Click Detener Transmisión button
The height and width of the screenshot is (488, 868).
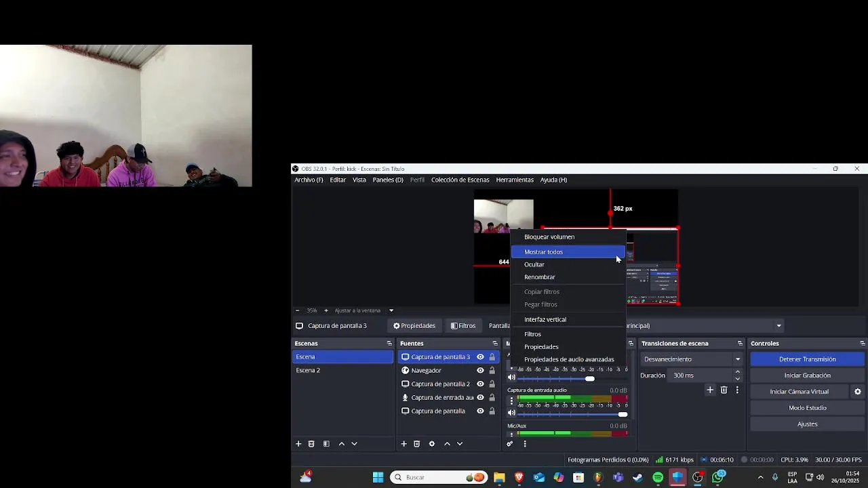pyautogui.click(x=807, y=359)
